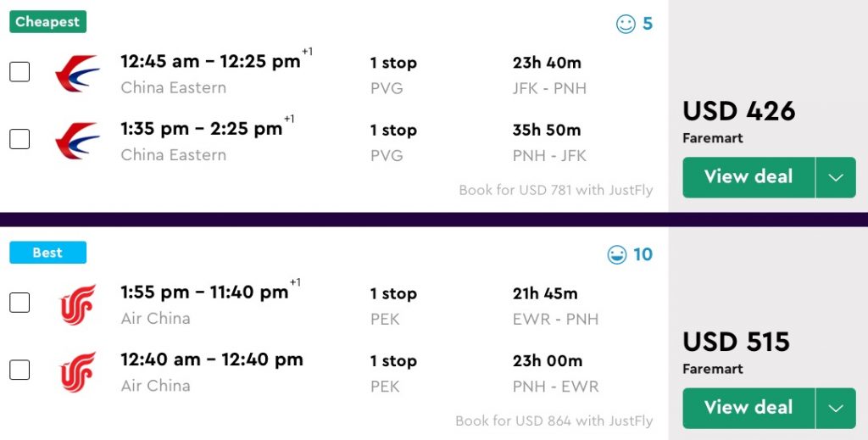Click the USD 515 price text
This screenshot has height=440, width=868.
point(736,342)
